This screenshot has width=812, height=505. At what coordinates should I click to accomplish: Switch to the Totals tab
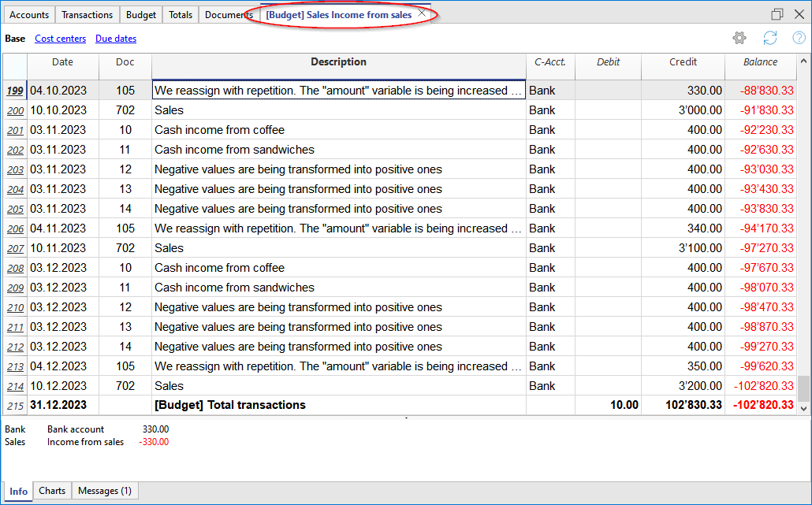point(181,15)
